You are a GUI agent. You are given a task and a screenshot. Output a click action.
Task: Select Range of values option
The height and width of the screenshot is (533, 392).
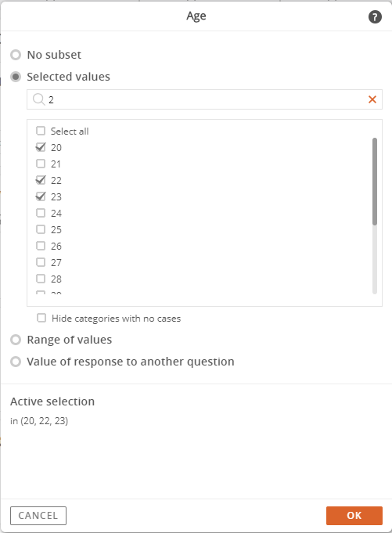[x=16, y=340]
